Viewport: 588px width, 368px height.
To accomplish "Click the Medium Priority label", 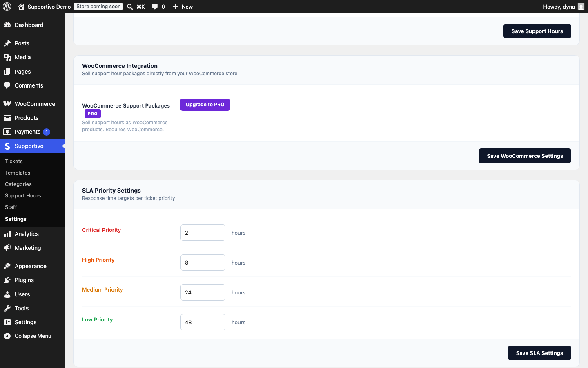I will pos(102,290).
